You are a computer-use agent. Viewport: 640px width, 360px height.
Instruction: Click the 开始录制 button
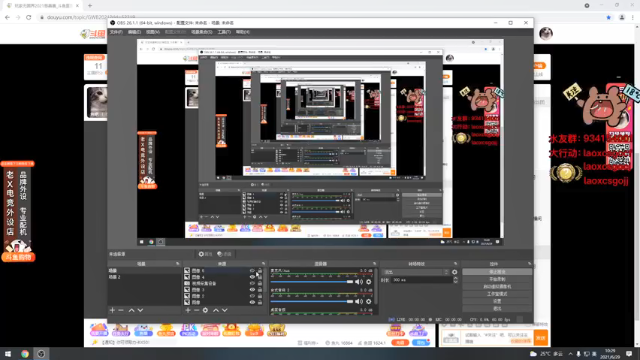click(497, 279)
